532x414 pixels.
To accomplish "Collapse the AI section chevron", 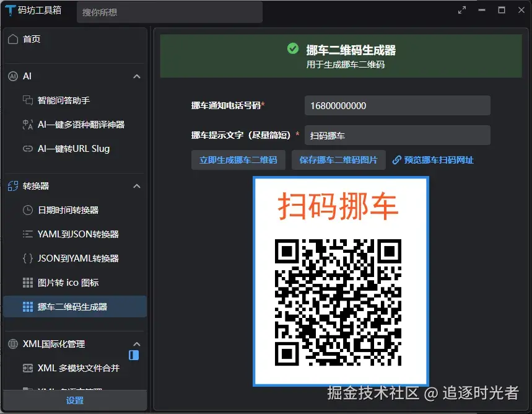I will click(x=137, y=76).
